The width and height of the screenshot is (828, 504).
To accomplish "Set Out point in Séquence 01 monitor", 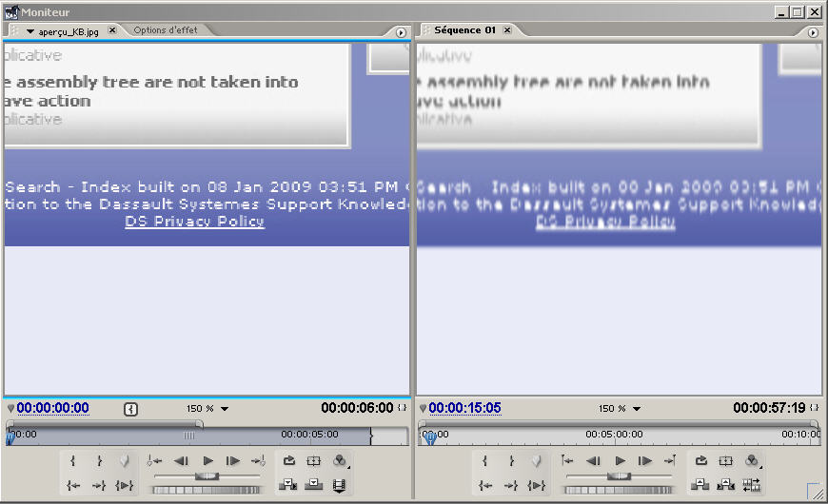I will coord(511,461).
